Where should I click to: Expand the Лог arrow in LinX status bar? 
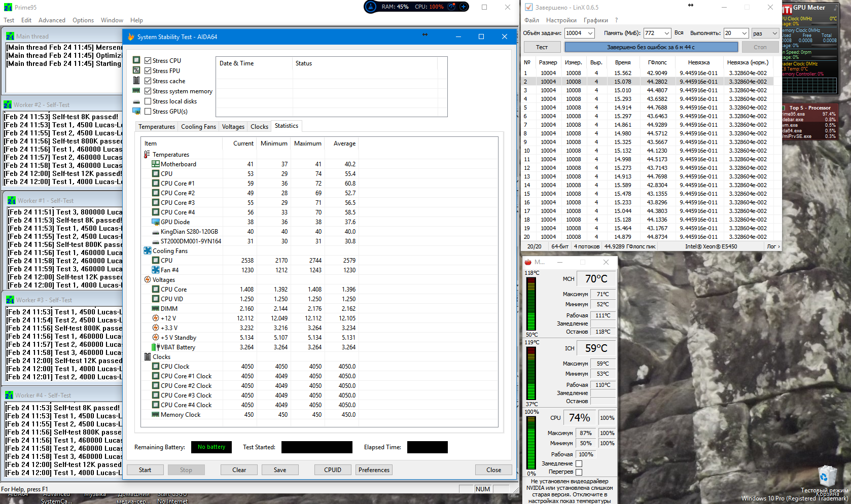[x=778, y=246]
